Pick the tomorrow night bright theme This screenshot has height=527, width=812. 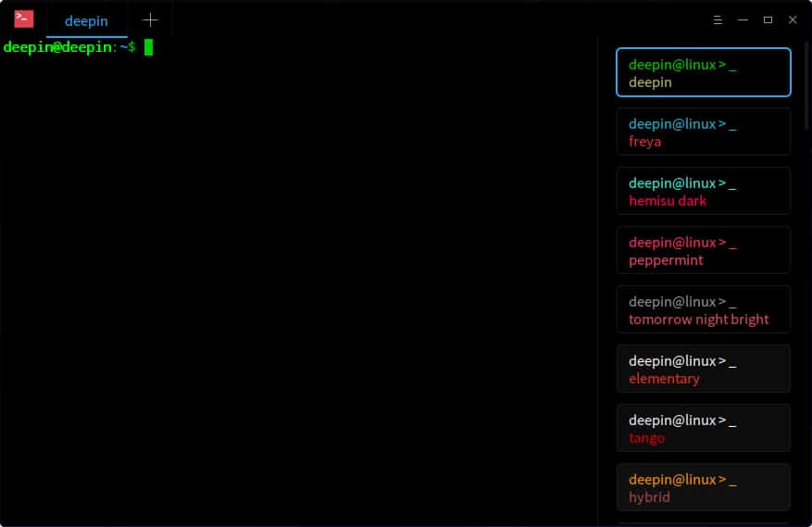pos(704,309)
